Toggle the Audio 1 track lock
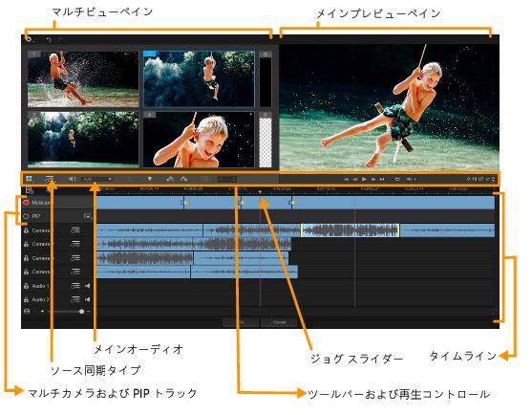Image resolution: width=532 pixels, height=415 pixels. pos(26,286)
